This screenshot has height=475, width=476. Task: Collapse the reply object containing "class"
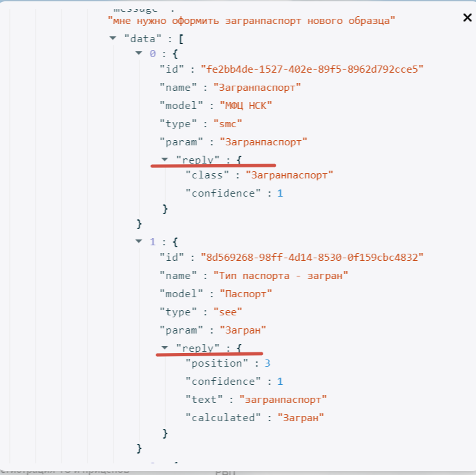pyautogui.click(x=165, y=159)
